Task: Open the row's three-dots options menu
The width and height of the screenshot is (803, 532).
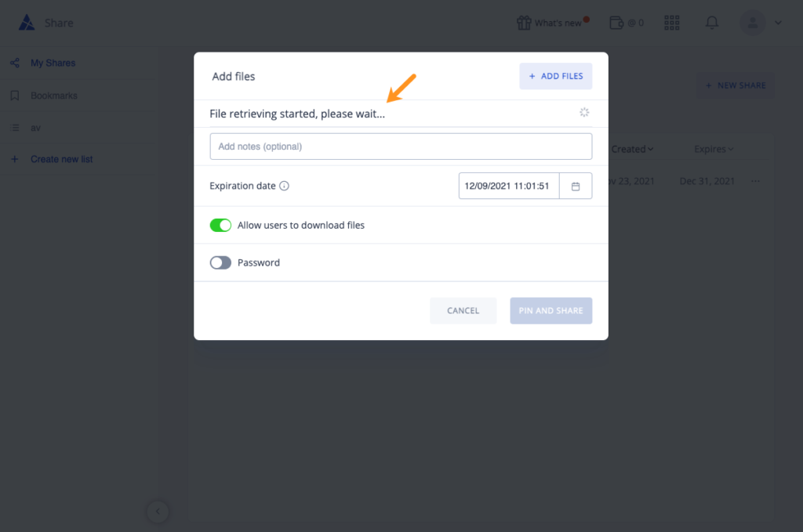Action: tap(755, 181)
